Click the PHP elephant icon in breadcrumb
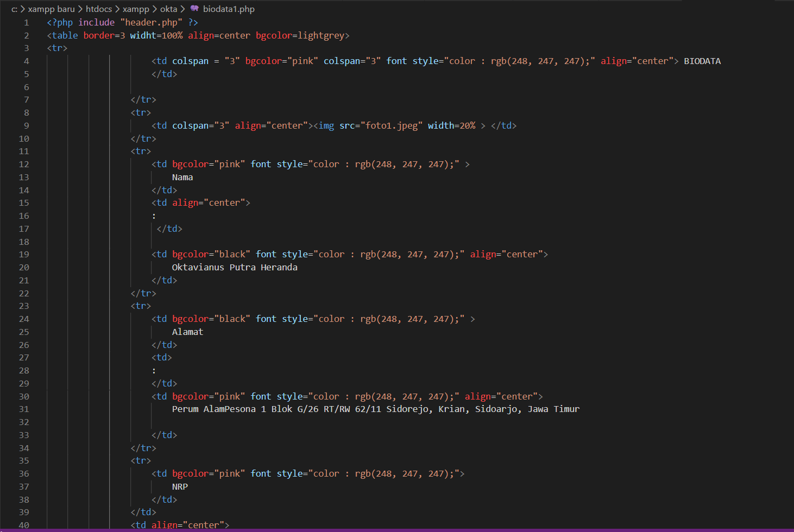Viewport: 794px width, 532px height. click(x=194, y=9)
